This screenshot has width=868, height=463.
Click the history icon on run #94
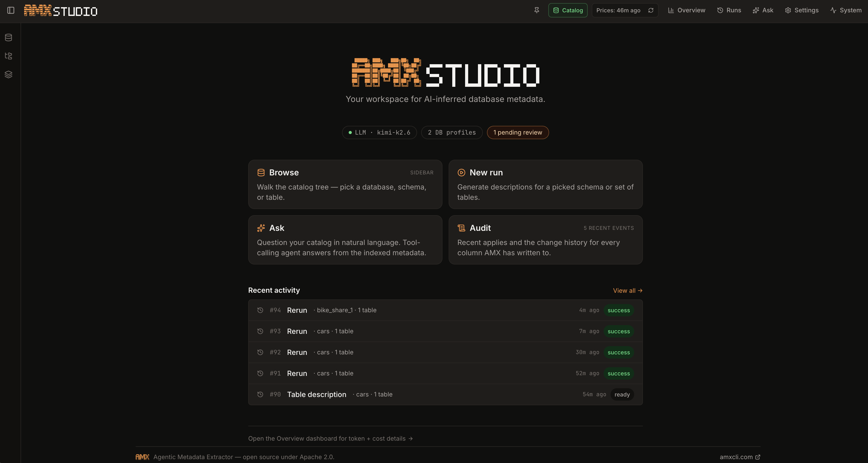[260, 310]
